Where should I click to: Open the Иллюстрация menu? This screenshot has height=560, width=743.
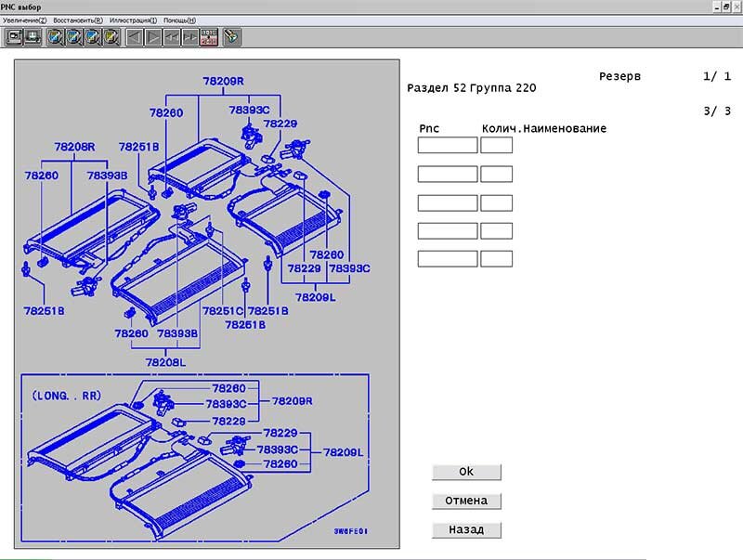(x=133, y=20)
